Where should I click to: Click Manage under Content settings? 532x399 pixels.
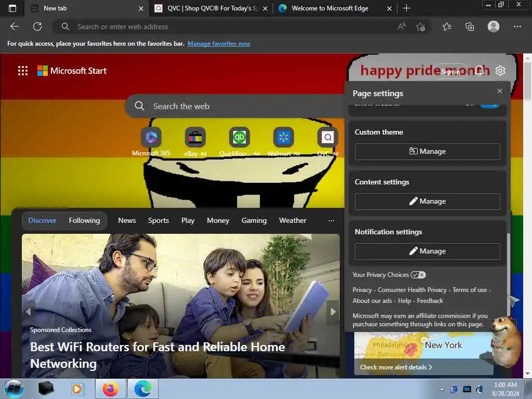click(x=427, y=201)
